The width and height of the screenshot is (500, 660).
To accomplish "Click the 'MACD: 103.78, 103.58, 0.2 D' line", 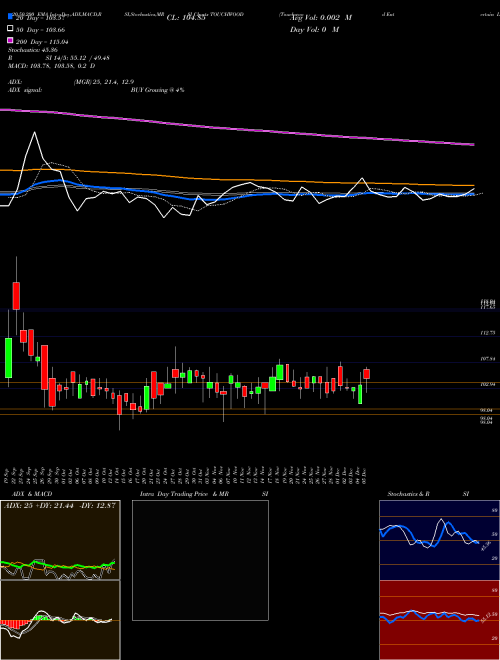I will tap(51, 66).
